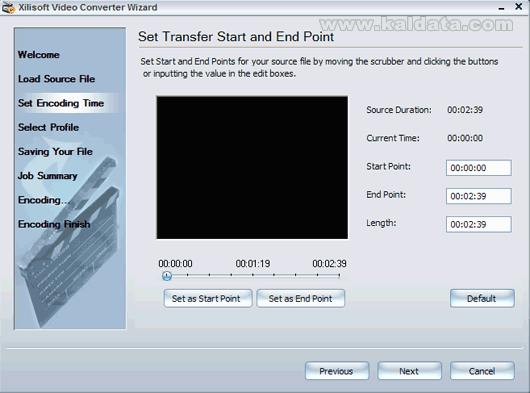530x393 pixels.
Task: Click the Xilisoft Video Converter title icon
Action: coord(8,7)
